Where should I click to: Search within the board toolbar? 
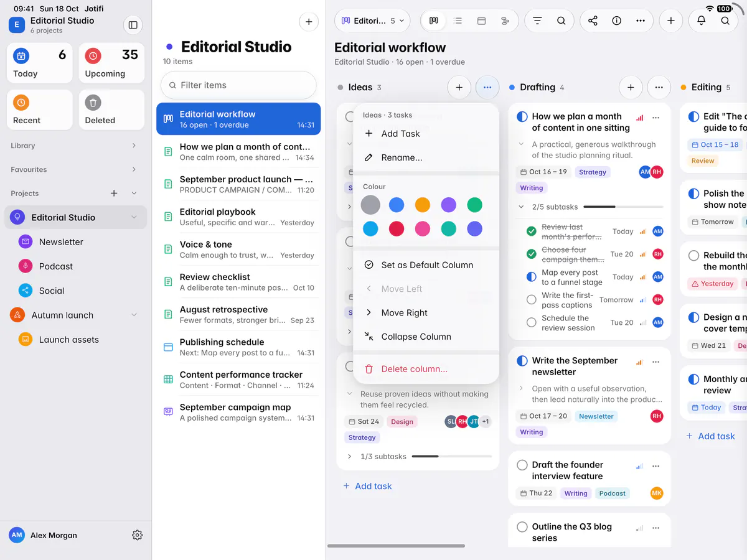coord(561,21)
